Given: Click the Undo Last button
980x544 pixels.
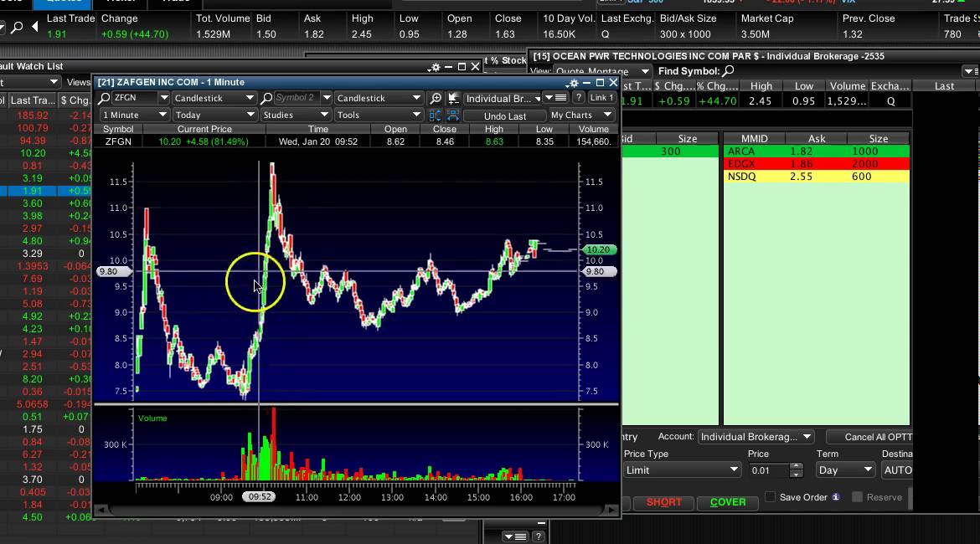Looking at the screenshot, I should click(x=504, y=115).
